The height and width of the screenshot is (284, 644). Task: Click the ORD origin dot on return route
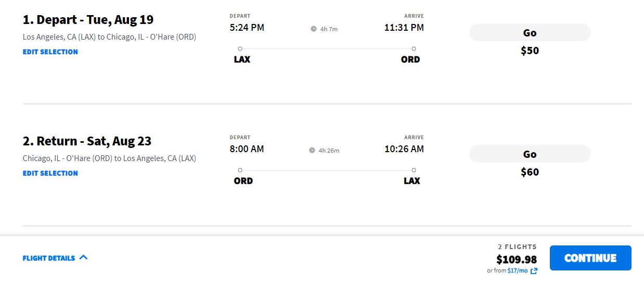coord(240,170)
